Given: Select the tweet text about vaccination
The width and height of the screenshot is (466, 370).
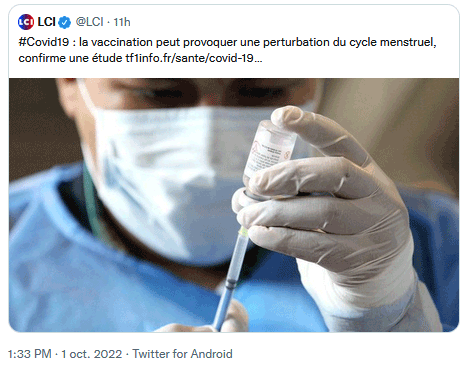Looking at the screenshot, I should (227, 50).
